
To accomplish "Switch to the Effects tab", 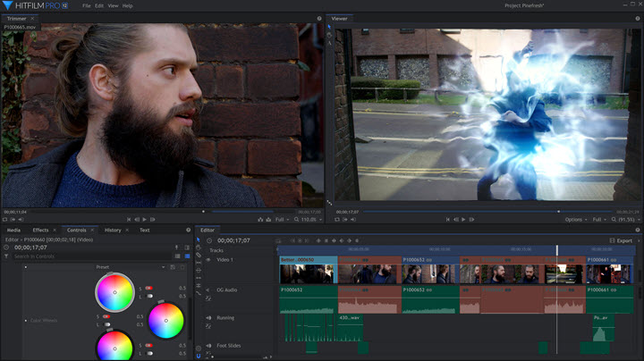I will coord(40,231).
